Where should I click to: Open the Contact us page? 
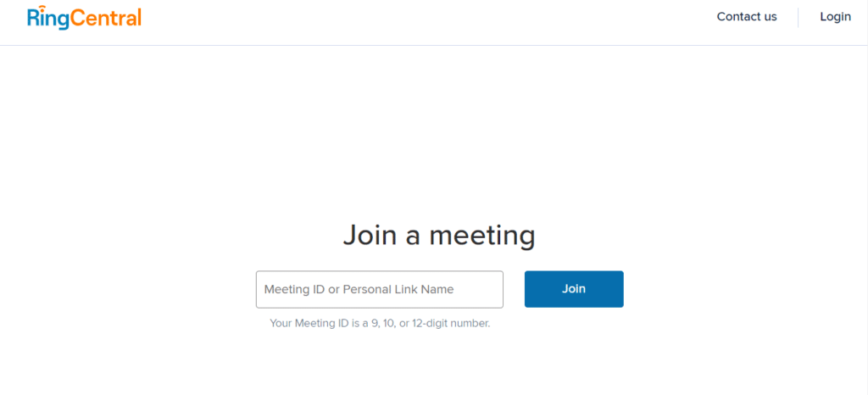747,17
